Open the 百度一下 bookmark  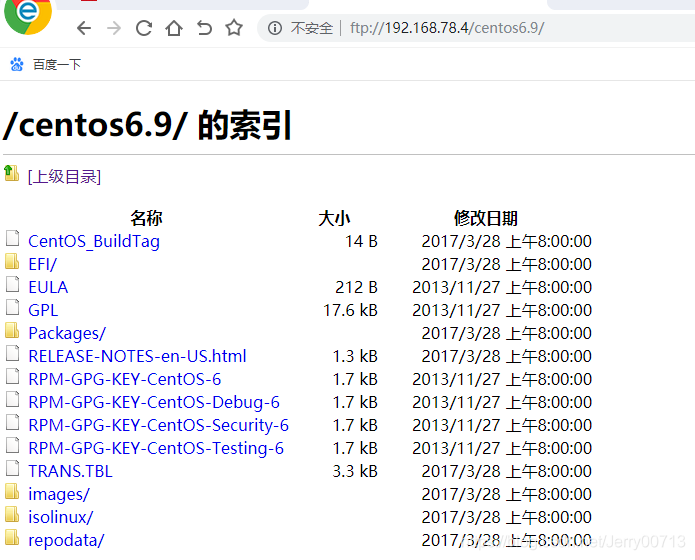click(57, 65)
